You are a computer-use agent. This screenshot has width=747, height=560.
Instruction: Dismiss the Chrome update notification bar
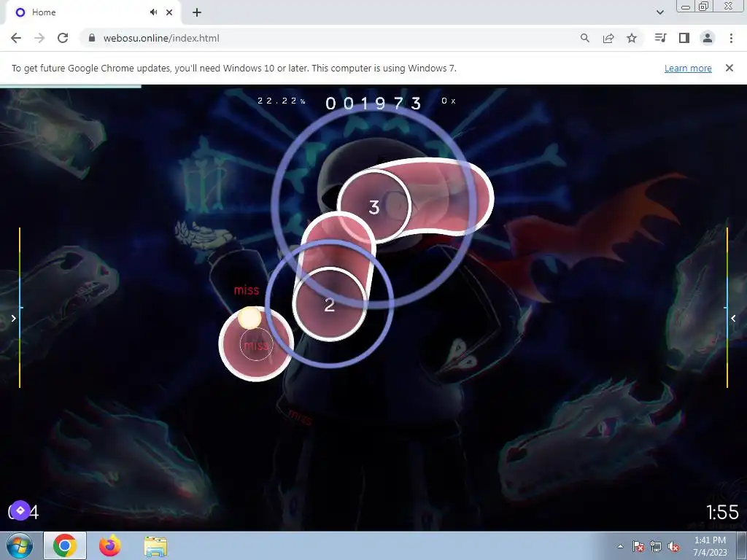click(729, 68)
